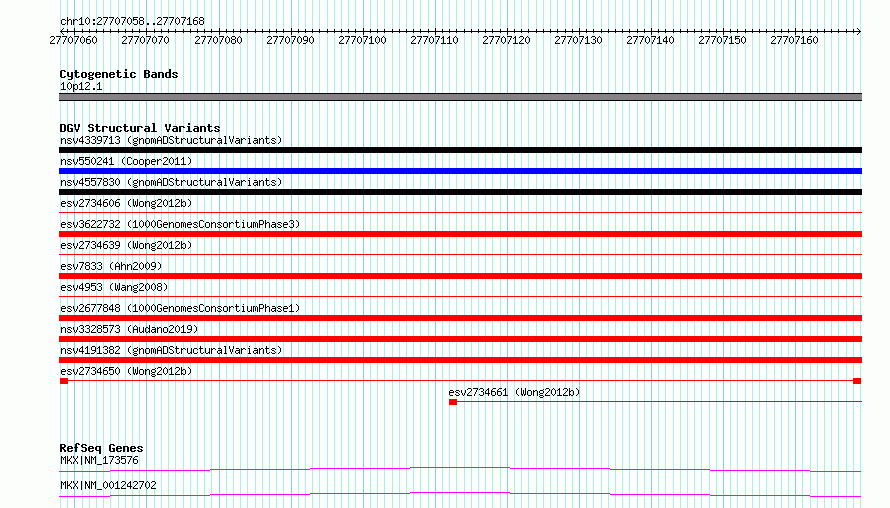Click the DGV Structural Variants track title

click(x=140, y=128)
